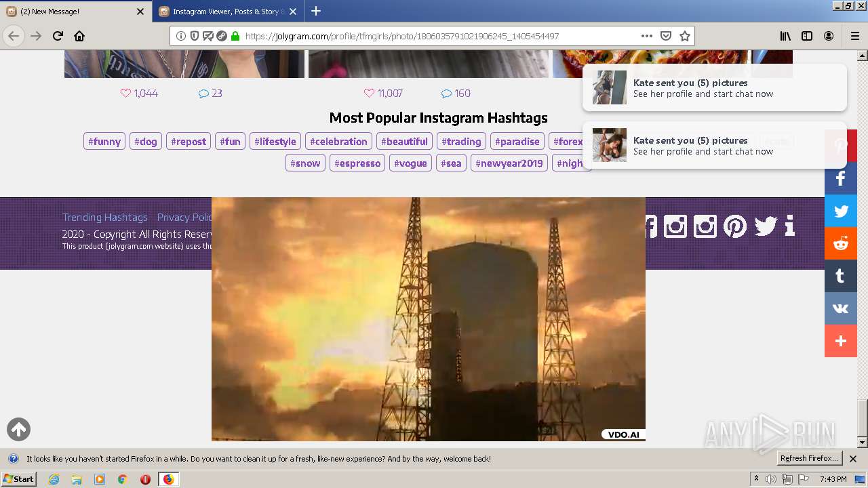Image resolution: width=868 pixels, height=488 pixels.
Task: Open the #paradise hashtag
Action: click(x=517, y=142)
